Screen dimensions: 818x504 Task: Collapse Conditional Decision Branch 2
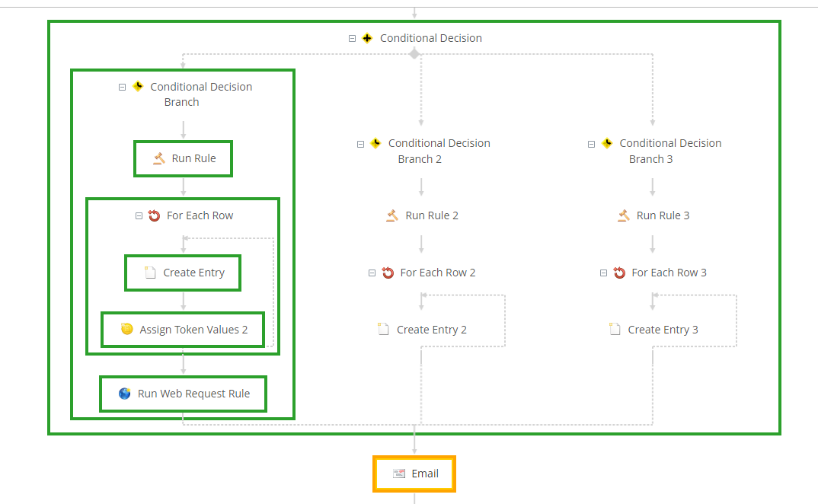point(360,143)
